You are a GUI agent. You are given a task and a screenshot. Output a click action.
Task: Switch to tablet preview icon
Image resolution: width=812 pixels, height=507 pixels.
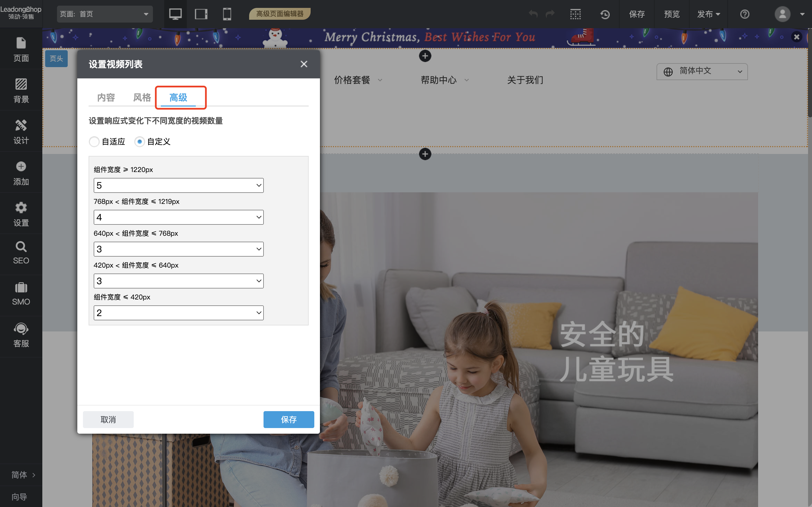coord(201,14)
